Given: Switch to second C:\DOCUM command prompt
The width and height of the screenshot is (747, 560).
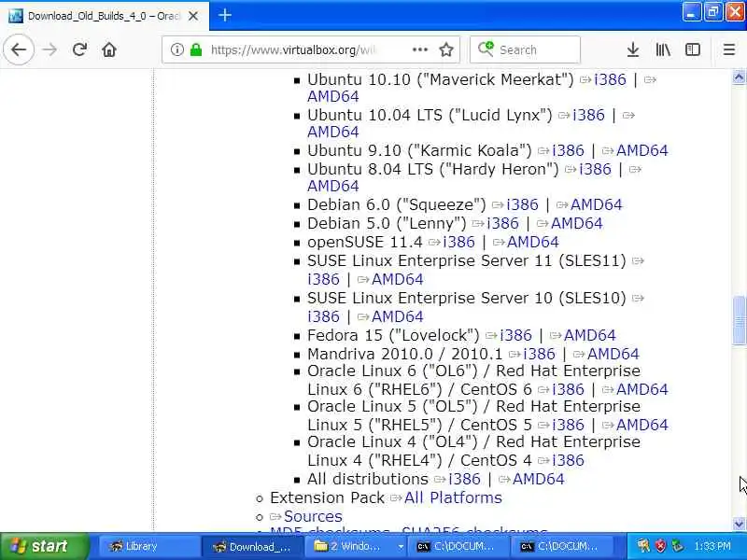Looking at the screenshot, I should pyautogui.click(x=561, y=547).
